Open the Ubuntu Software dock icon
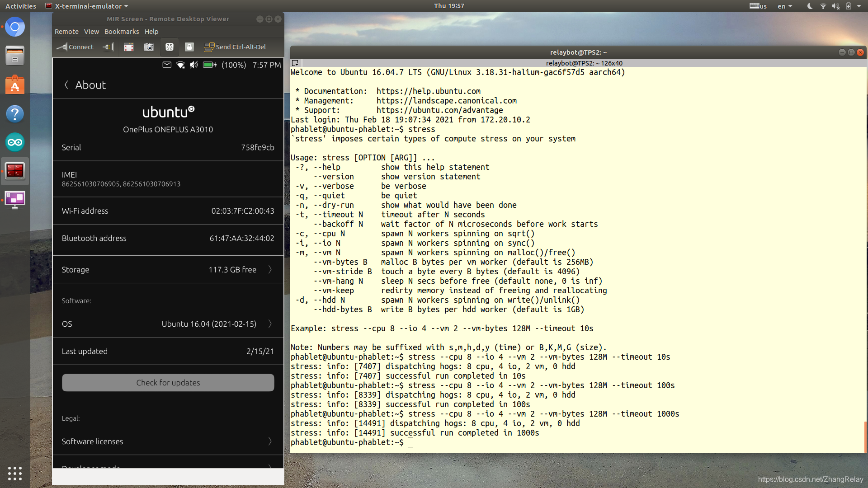868x488 pixels. 15,85
